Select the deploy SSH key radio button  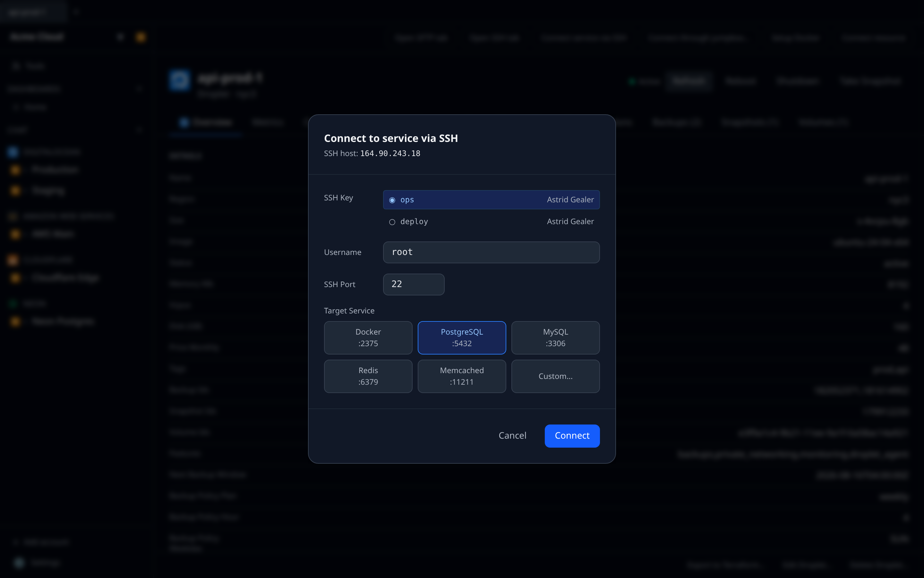[x=392, y=222]
